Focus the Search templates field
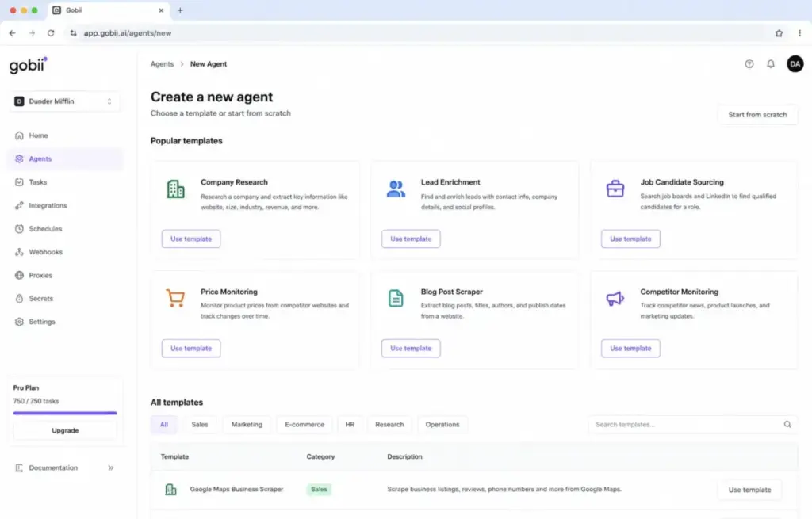 coord(692,424)
